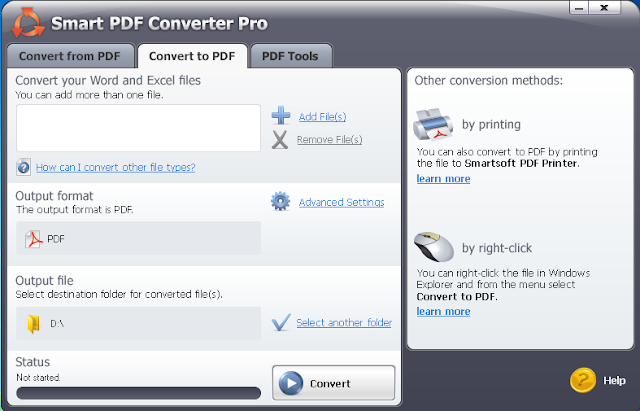Click the question mark document icon

click(x=24, y=167)
